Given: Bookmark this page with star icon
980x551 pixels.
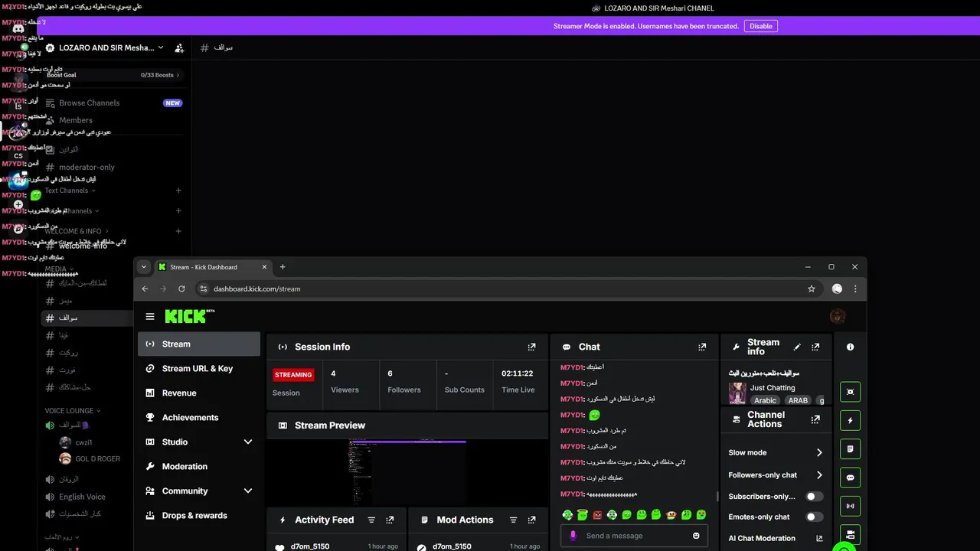Looking at the screenshot, I should coord(812,289).
